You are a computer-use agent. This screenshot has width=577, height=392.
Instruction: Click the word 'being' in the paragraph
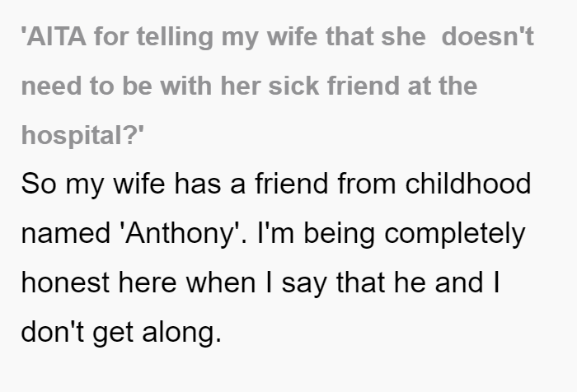pyautogui.click(x=339, y=234)
